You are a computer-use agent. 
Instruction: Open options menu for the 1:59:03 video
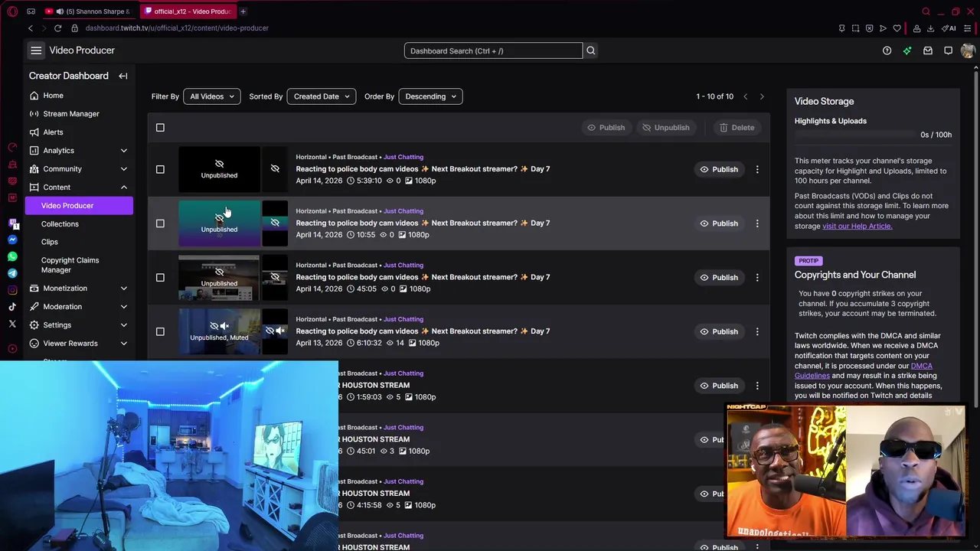(x=757, y=386)
